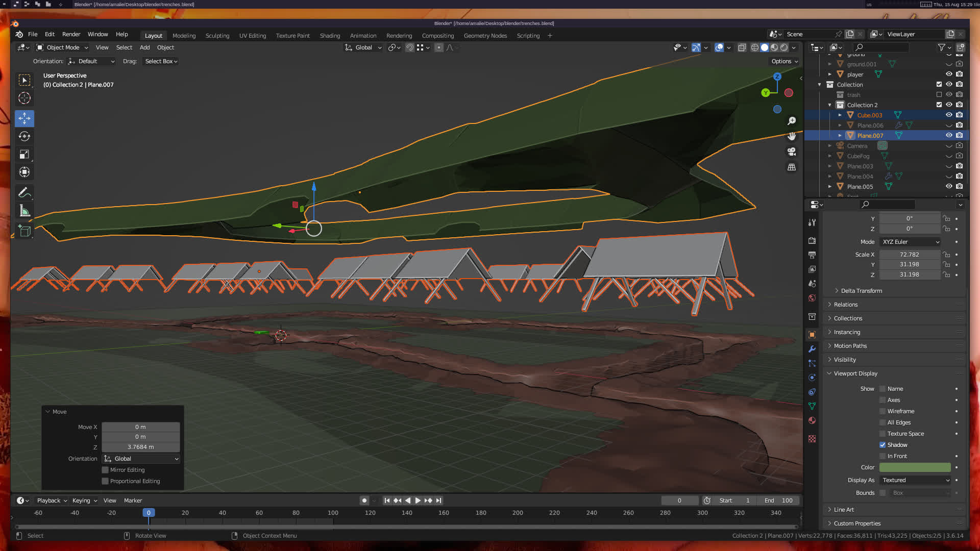Choose the Measure tool
980x551 pixels.
click(24, 211)
